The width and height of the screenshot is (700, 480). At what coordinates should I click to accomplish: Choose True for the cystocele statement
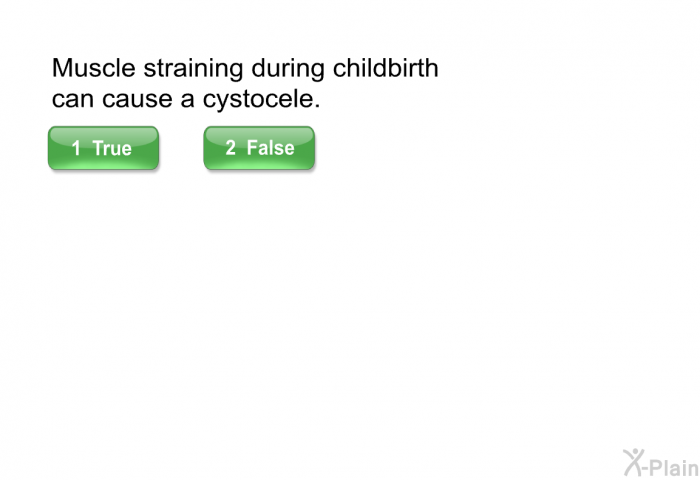pos(103,148)
